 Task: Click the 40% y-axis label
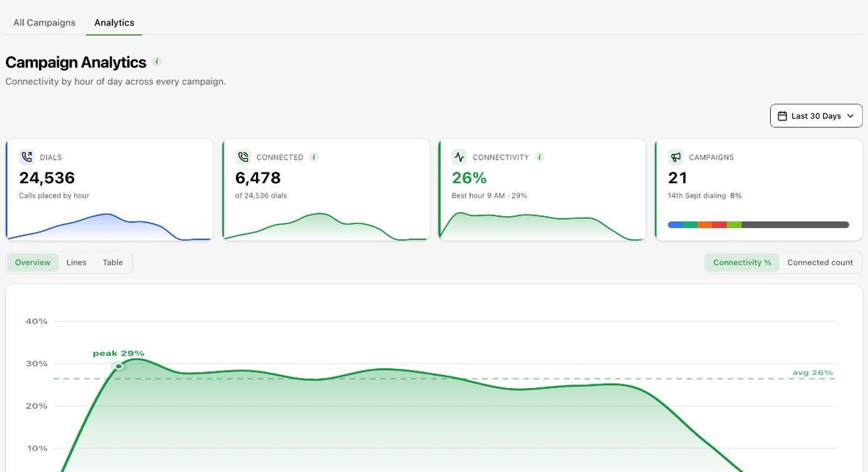[x=37, y=321]
